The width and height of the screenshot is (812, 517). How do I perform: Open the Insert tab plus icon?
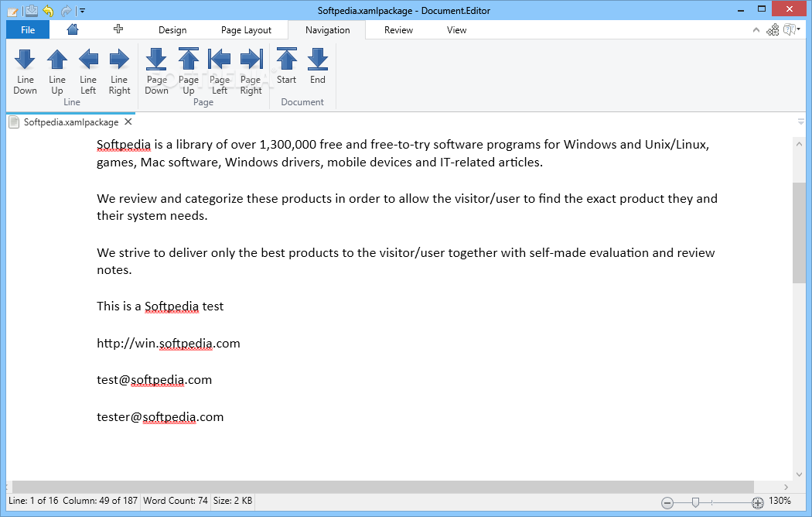[x=118, y=29]
